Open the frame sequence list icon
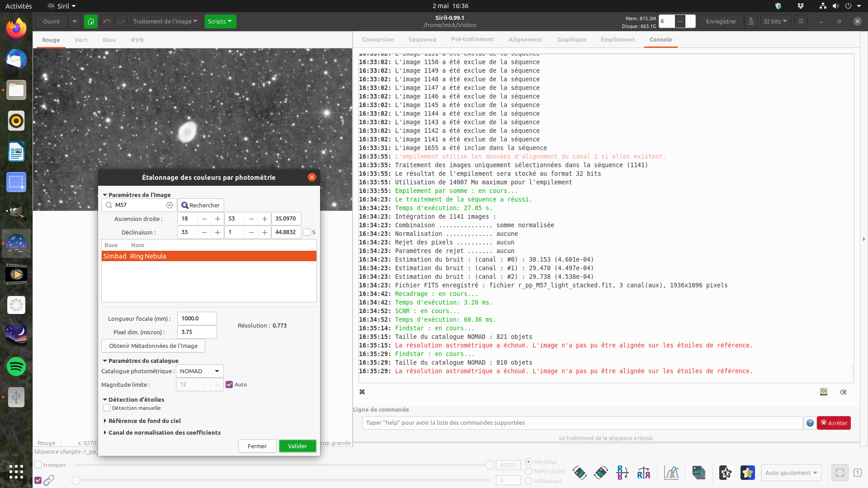This screenshot has height=488, width=868. click(698, 473)
